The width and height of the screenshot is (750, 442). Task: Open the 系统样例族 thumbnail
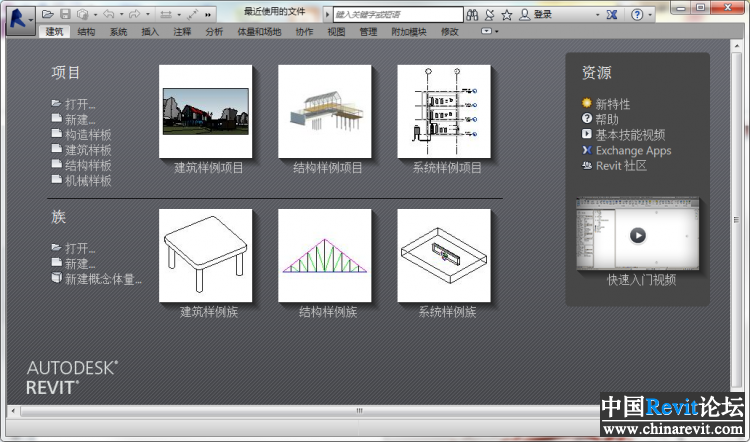tap(444, 255)
